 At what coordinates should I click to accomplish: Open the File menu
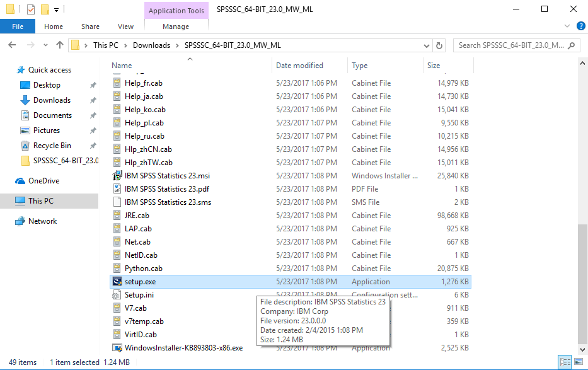click(x=18, y=26)
